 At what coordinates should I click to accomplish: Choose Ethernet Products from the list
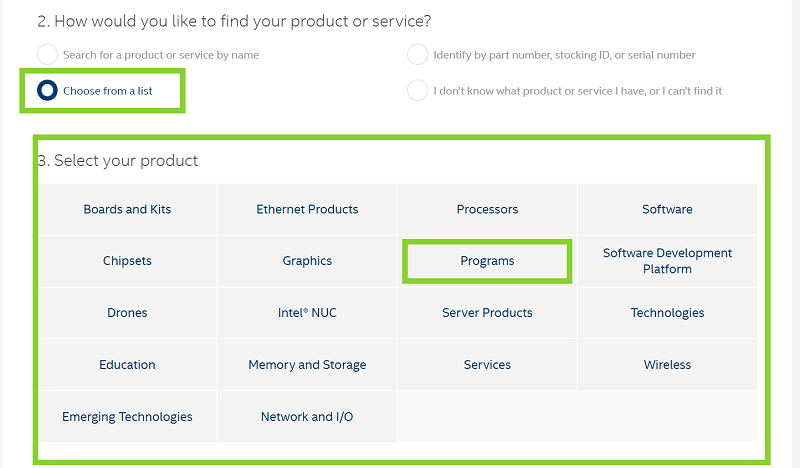307,209
